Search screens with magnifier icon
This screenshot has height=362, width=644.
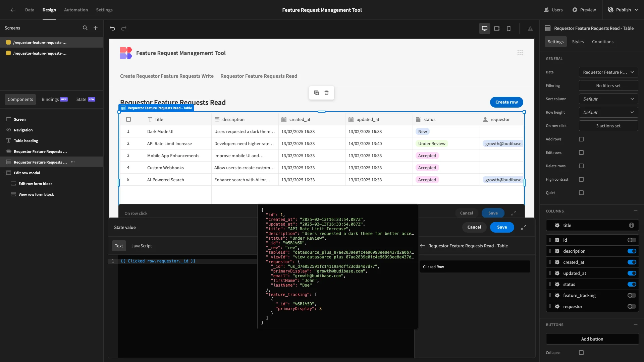tap(85, 28)
